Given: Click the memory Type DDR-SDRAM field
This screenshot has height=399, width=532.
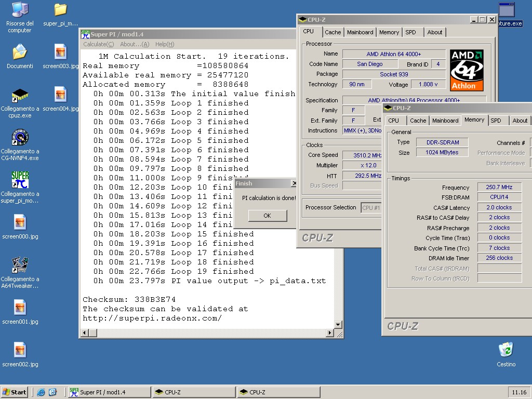Looking at the screenshot, I should 443,142.
